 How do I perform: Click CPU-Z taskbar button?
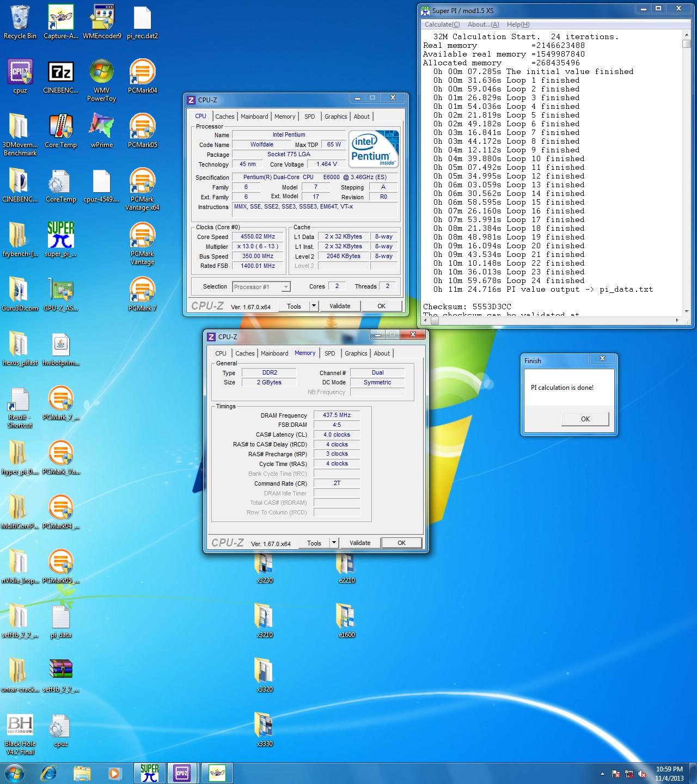pyautogui.click(x=182, y=773)
